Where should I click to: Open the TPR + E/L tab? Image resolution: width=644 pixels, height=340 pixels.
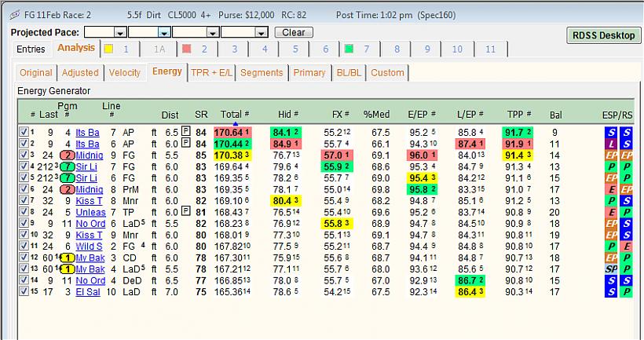click(211, 73)
